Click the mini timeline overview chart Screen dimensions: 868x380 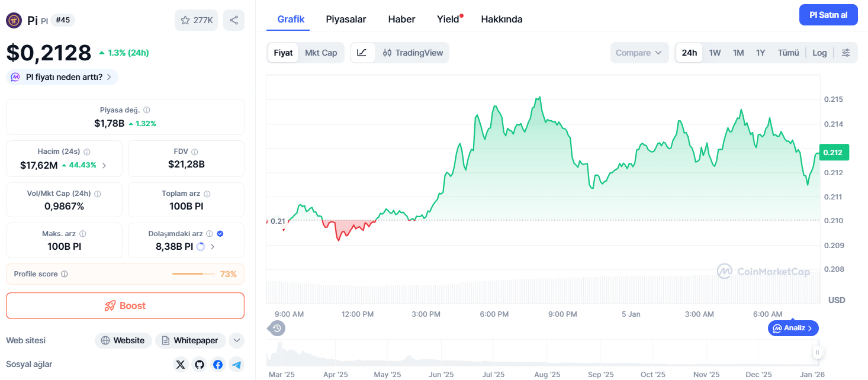coord(542,354)
